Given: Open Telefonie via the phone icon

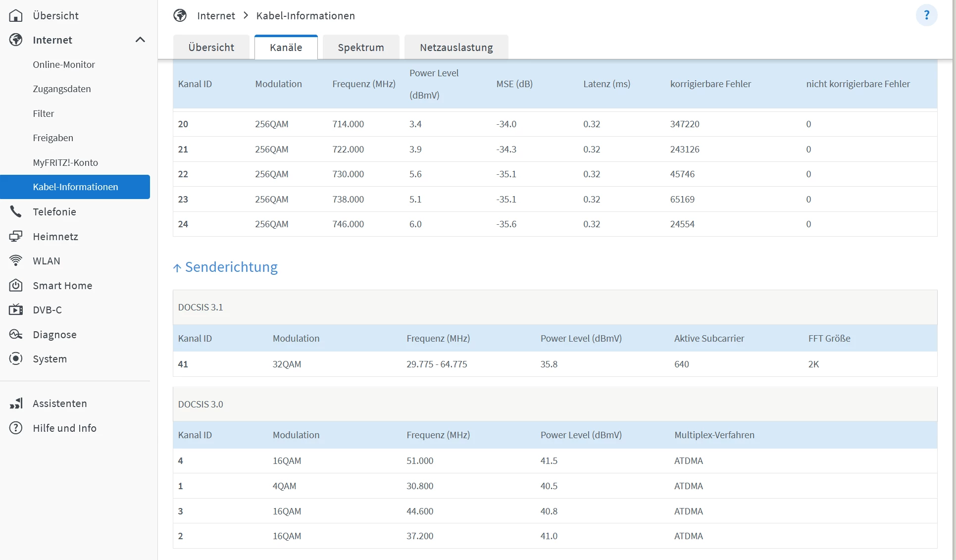Looking at the screenshot, I should 16,212.
